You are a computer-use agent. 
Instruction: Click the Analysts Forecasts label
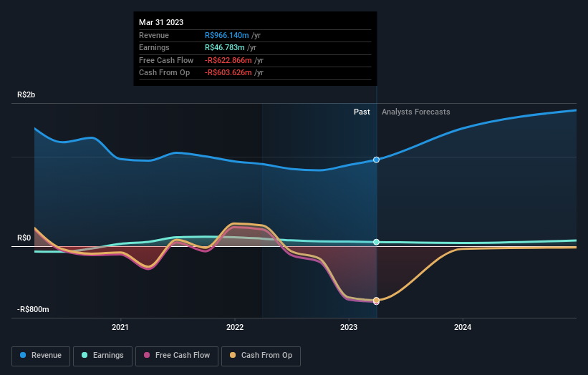coord(416,112)
